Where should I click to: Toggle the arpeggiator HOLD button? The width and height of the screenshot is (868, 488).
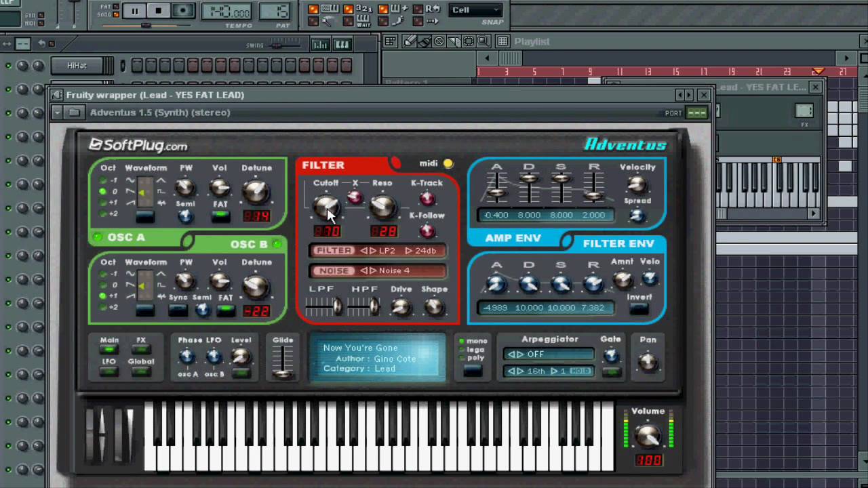[580, 371]
